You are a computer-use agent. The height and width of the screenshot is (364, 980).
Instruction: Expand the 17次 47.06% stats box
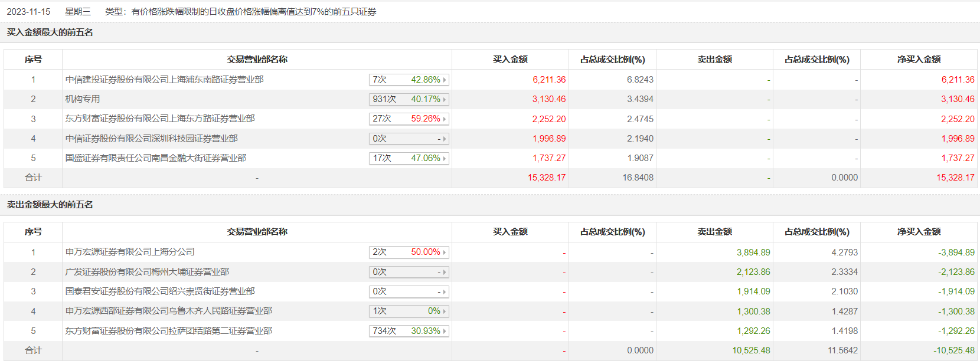(409, 158)
